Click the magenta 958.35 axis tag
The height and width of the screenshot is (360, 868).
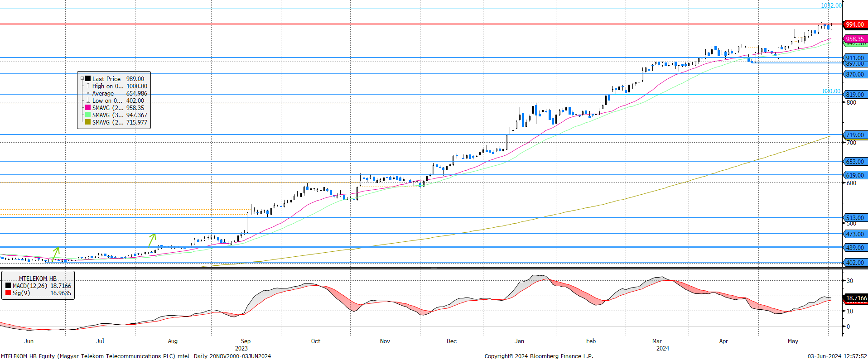(855, 39)
